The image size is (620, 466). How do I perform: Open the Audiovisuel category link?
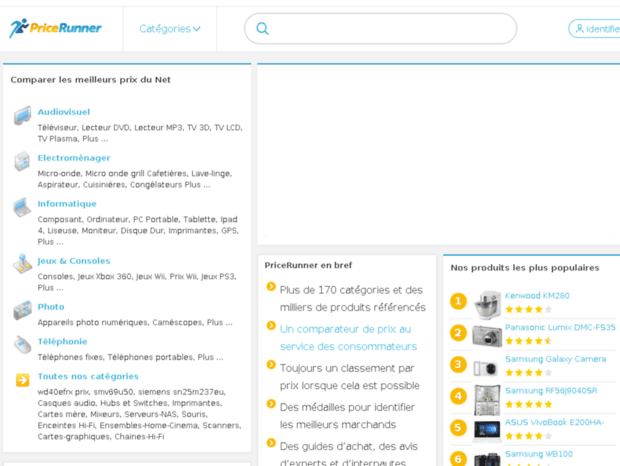(x=64, y=112)
